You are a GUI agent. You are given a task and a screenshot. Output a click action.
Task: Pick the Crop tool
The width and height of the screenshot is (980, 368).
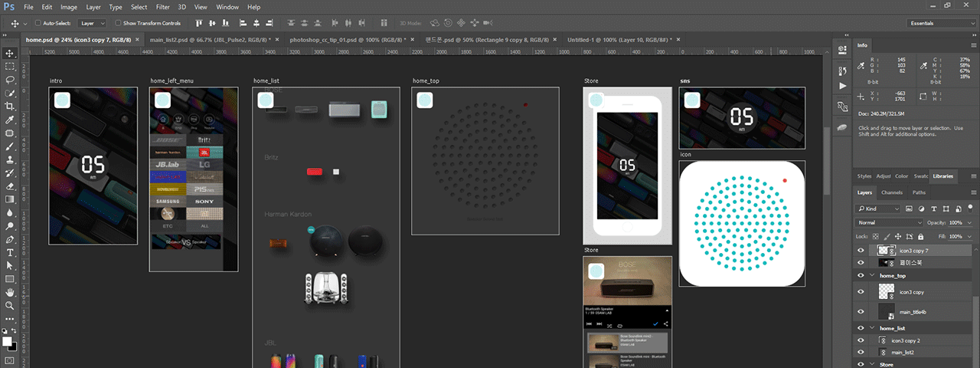tap(10, 107)
